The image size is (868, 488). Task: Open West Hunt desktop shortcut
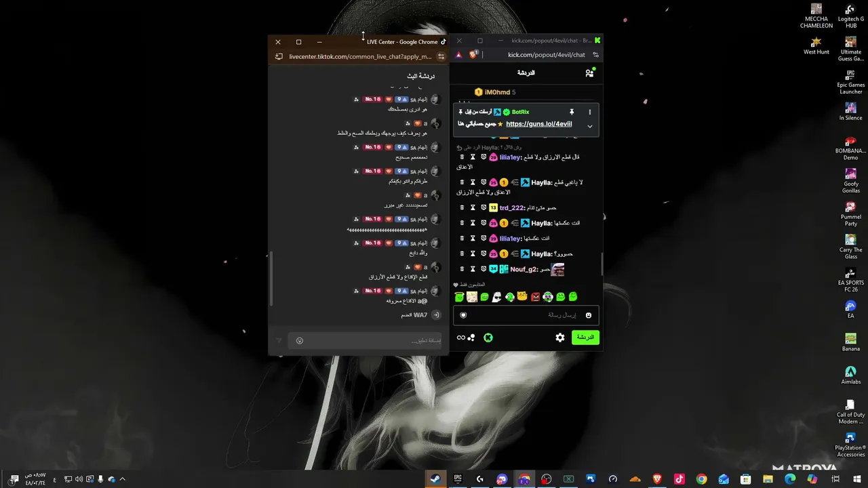(x=816, y=45)
